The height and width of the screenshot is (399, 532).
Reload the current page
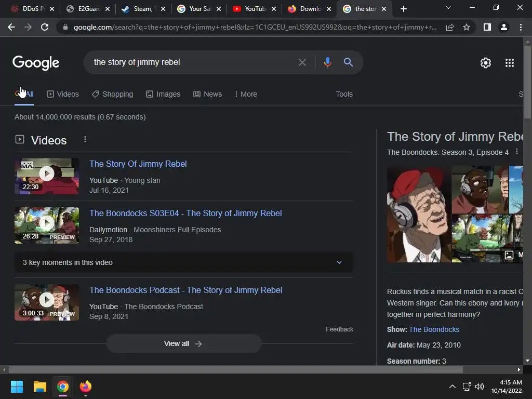45,27
